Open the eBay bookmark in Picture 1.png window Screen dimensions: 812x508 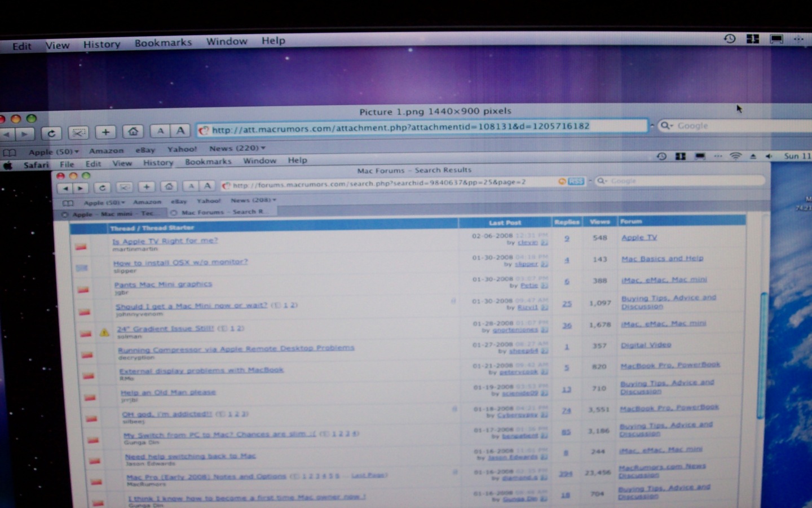click(145, 150)
